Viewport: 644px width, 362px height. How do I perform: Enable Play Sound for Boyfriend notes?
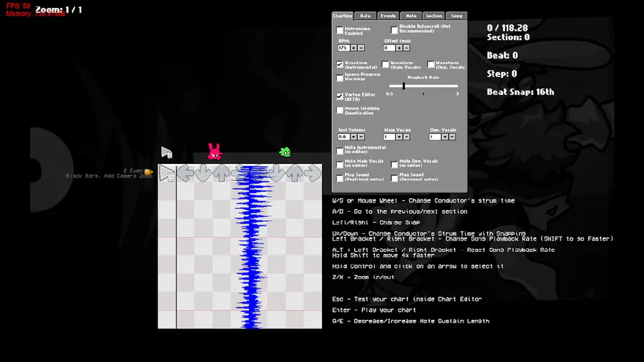pyautogui.click(x=340, y=178)
